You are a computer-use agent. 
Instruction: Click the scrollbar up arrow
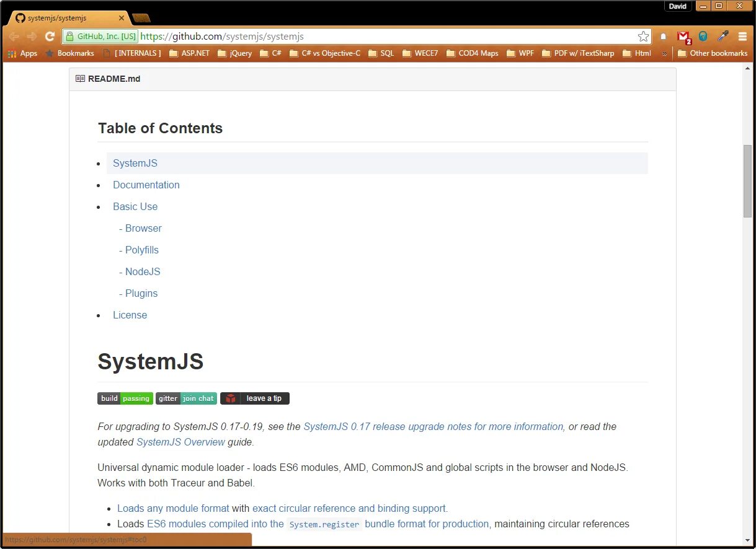(x=748, y=68)
